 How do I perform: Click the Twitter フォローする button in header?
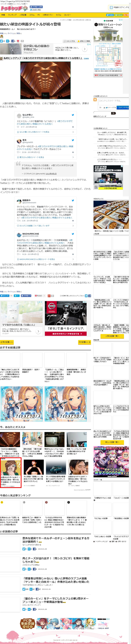[x=35, y=10]
